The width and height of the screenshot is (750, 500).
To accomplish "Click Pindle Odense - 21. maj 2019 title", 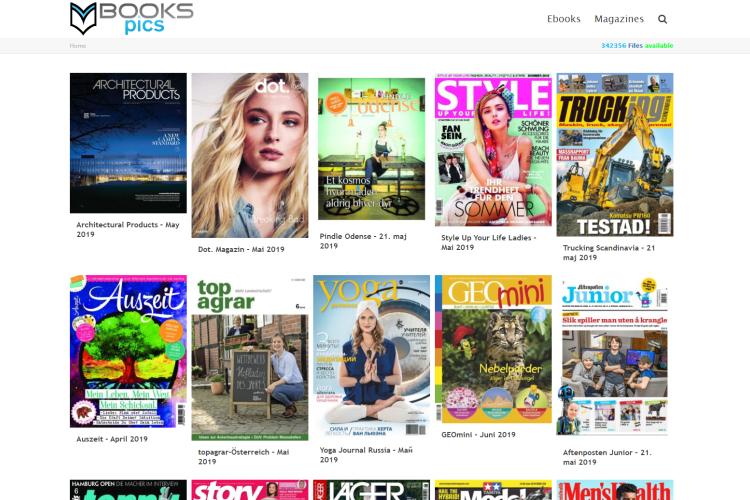I will point(363,241).
